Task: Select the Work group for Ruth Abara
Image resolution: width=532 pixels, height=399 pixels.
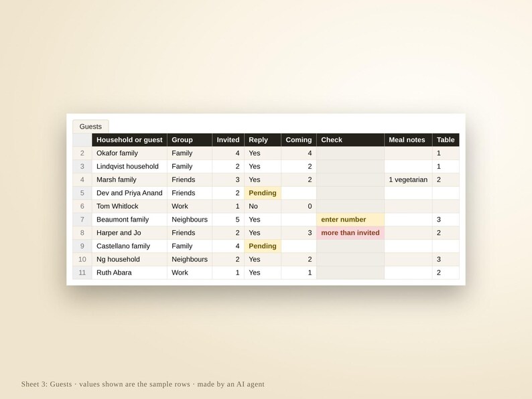Action: point(190,272)
